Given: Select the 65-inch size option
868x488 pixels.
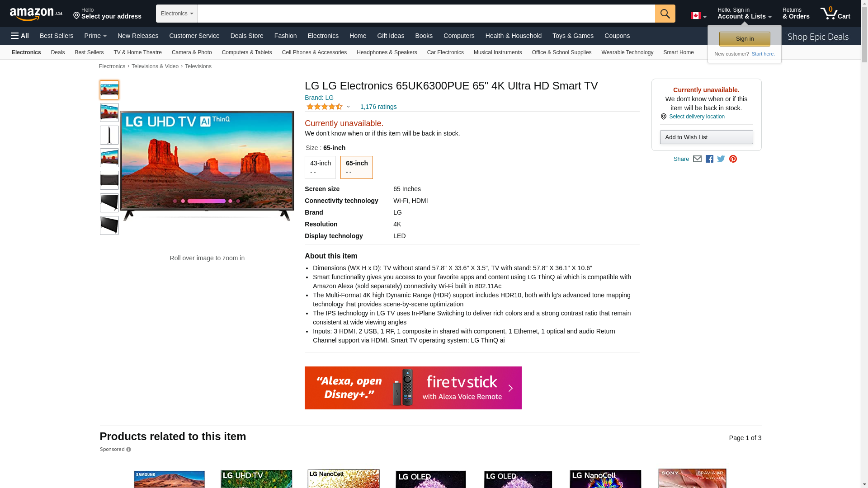Looking at the screenshot, I should pyautogui.click(x=356, y=167).
